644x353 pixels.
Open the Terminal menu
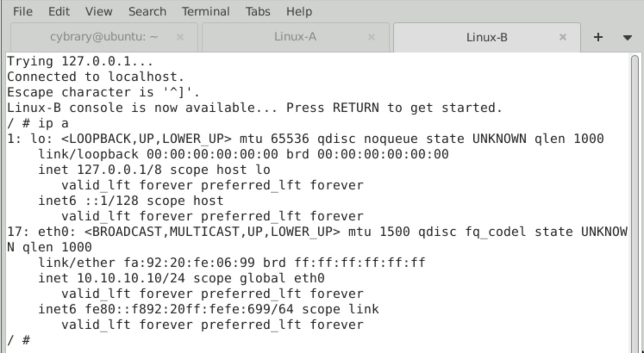[x=206, y=12]
